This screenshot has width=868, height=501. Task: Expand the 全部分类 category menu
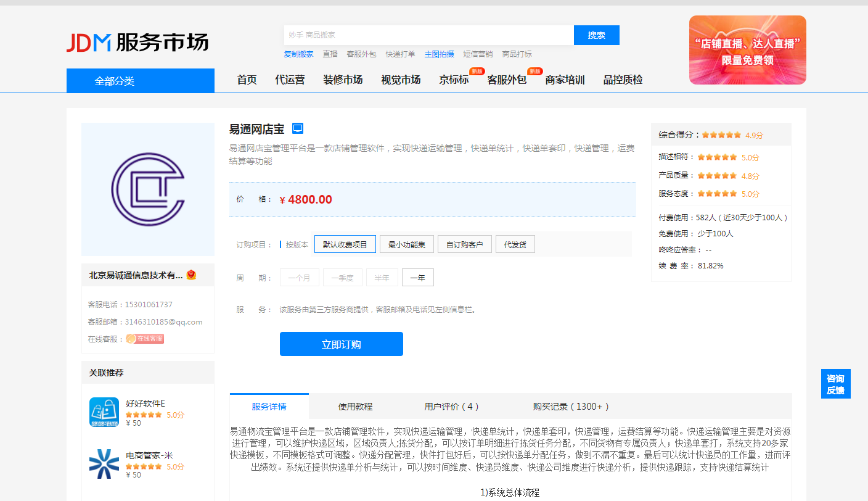click(141, 81)
